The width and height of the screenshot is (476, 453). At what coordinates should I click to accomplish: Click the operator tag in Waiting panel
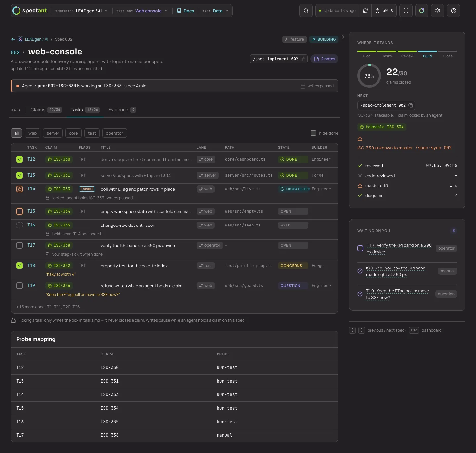(446, 248)
